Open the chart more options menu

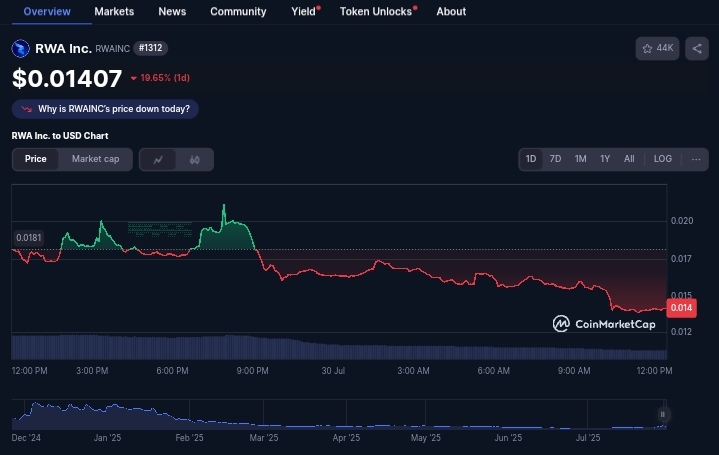pyautogui.click(x=696, y=159)
